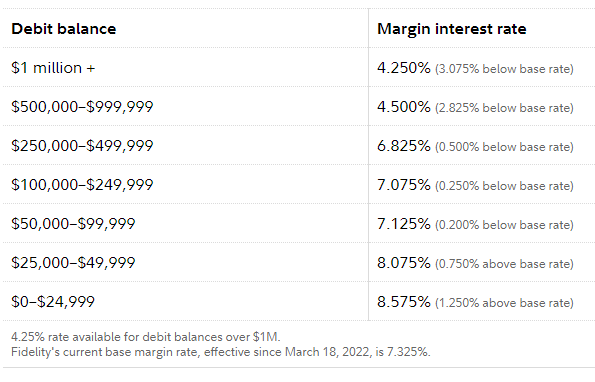The image size is (595, 382).
Task: Click the 4.500% margin interest rate
Action: [404, 107]
